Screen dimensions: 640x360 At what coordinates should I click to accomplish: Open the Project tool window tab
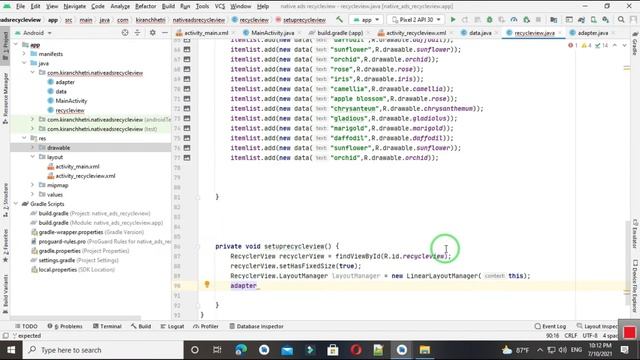point(5,46)
